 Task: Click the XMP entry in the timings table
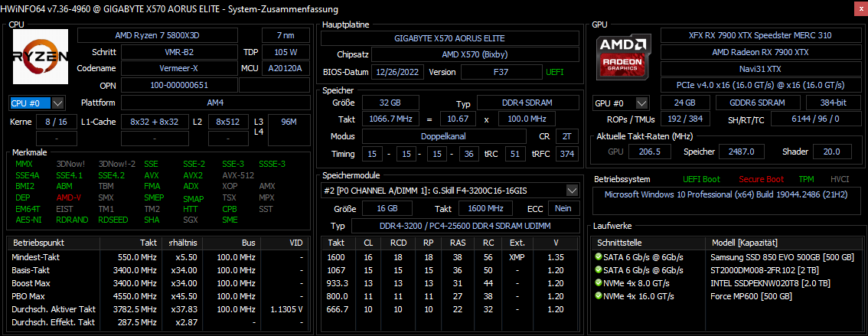pyautogui.click(x=517, y=257)
